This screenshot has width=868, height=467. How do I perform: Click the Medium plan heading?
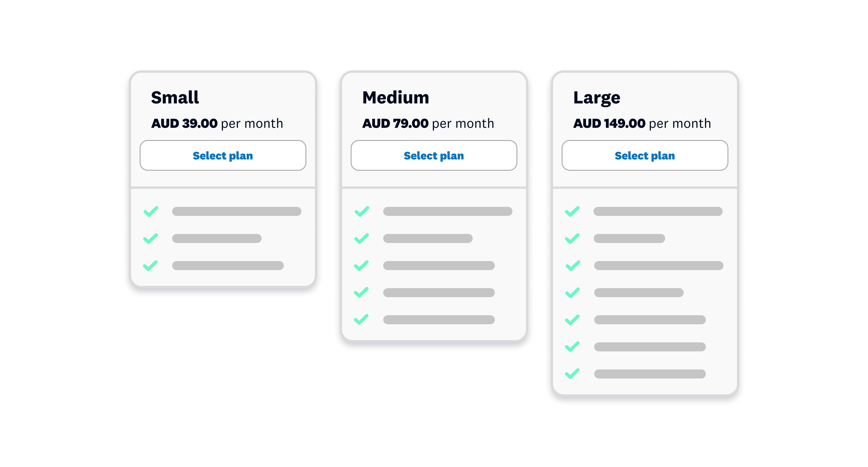point(396,97)
